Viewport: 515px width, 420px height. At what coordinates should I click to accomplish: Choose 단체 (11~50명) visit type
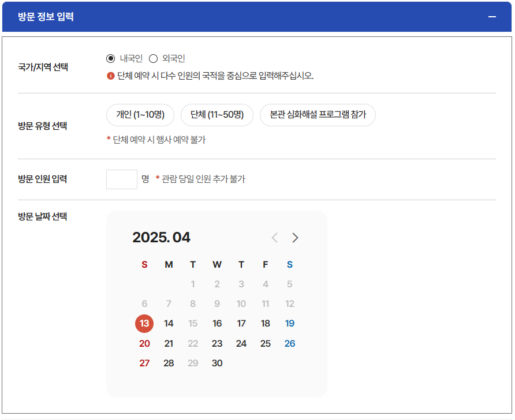click(x=217, y=115)
